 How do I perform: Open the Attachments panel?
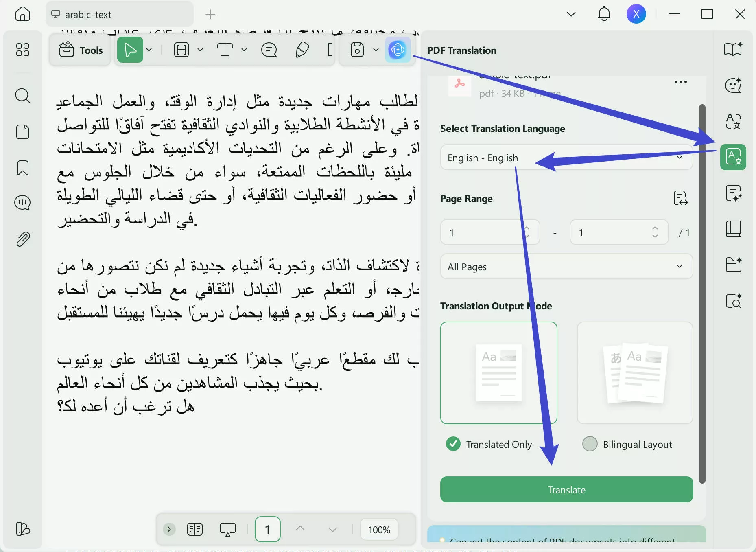pos(22,239)
